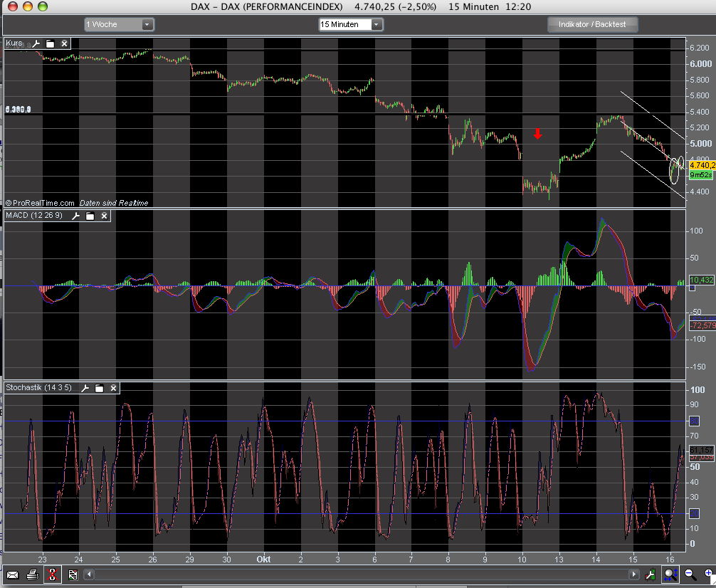This screenshot has height=588, width=716.
Task: Click the horizontal scrollbar right arrow
Action: point(633,574)
